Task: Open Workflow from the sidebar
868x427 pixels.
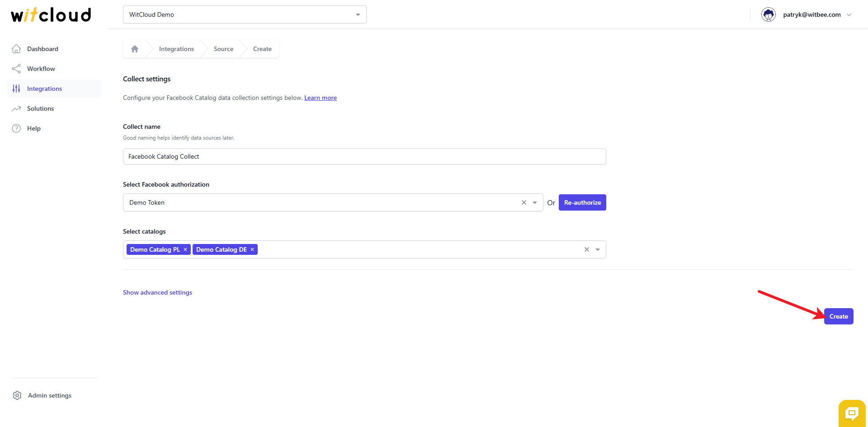Action: coord(54,69)
